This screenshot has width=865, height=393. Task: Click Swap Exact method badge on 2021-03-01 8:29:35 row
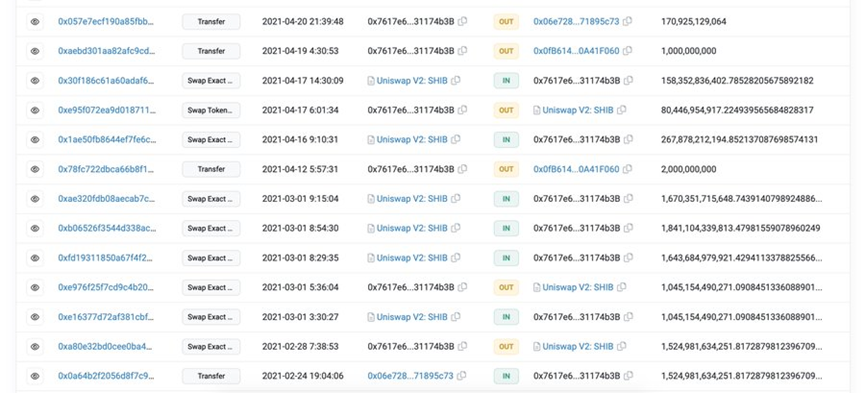[x=211, y=258]
